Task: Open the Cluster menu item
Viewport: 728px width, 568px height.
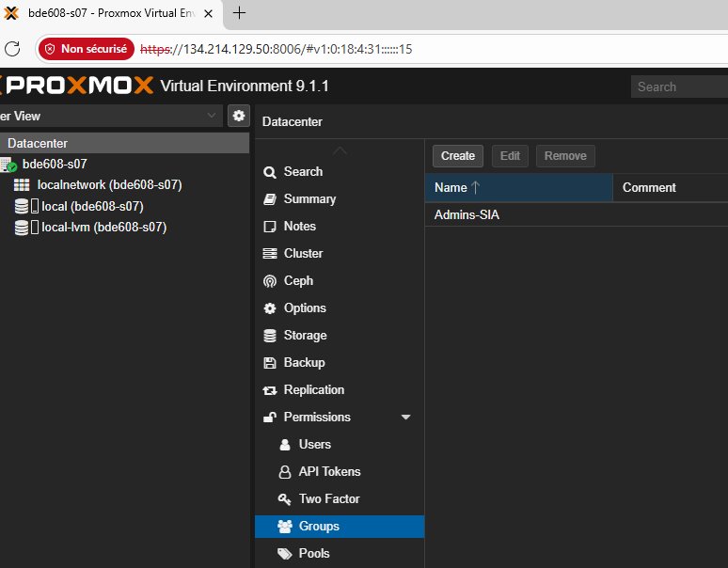Action: click(303, 254)
